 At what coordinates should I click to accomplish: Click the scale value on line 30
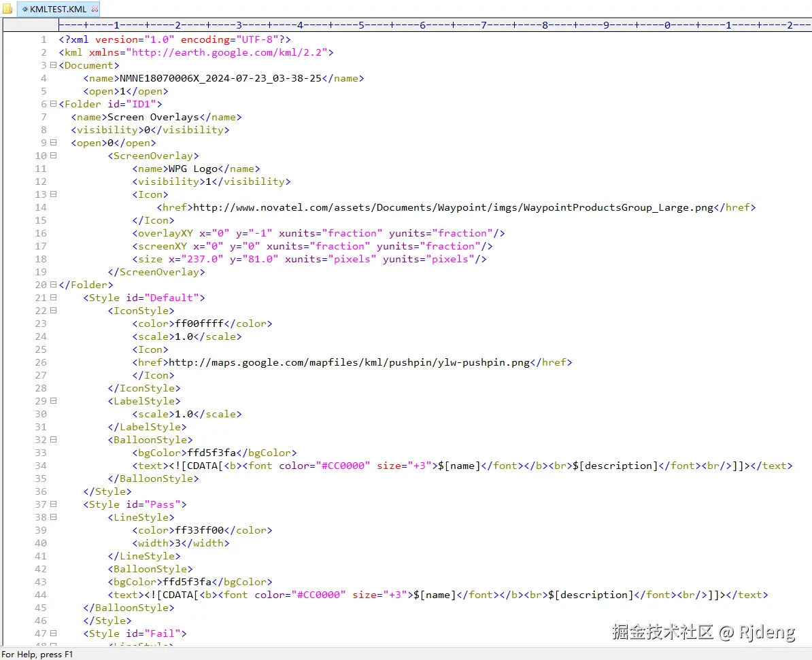point(184,414)
